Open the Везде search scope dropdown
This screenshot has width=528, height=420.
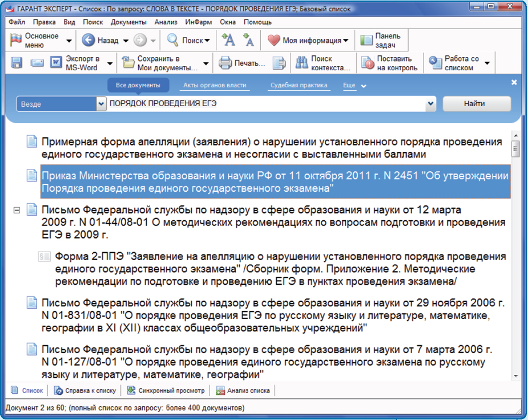[102, 104]
